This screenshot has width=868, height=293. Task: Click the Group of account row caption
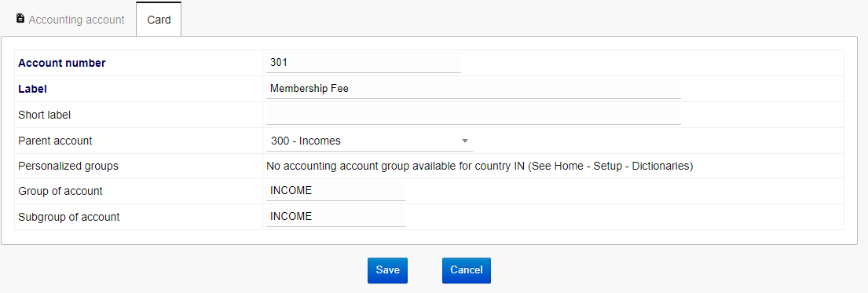coord(60,191)
